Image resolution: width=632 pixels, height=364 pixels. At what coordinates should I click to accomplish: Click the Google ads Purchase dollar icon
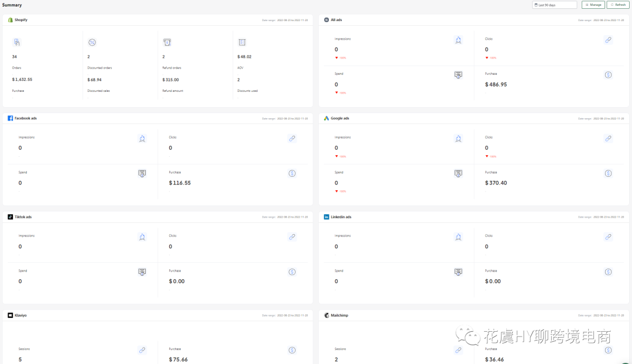[x=608, y=173]
